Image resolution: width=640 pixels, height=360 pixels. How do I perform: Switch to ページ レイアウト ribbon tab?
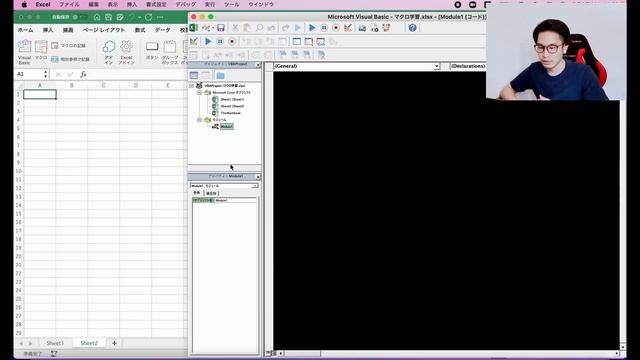click(104, 30)
